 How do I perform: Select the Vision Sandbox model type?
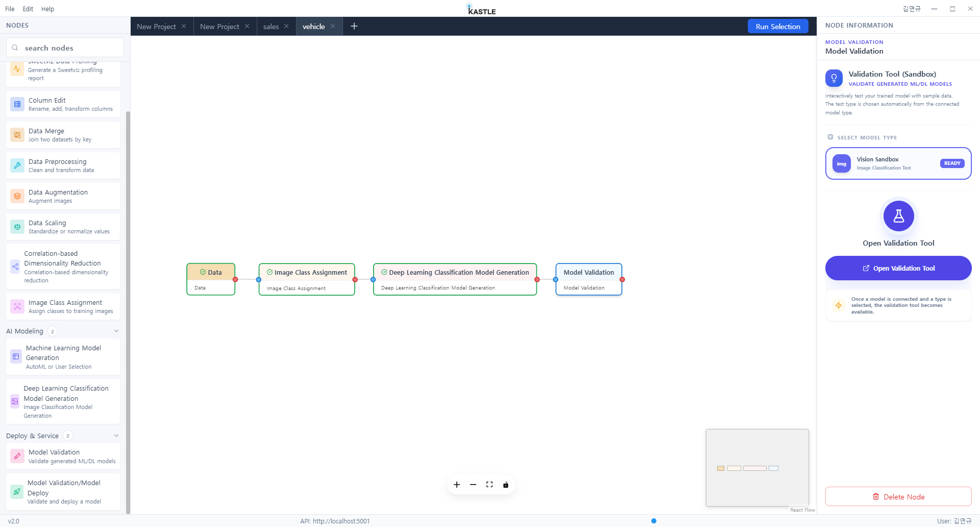pos(898,163)
